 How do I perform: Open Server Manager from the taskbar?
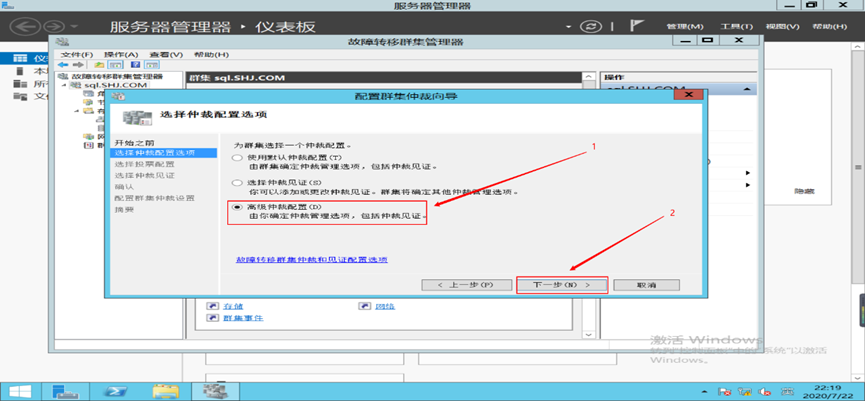click(x=65, y=391)
